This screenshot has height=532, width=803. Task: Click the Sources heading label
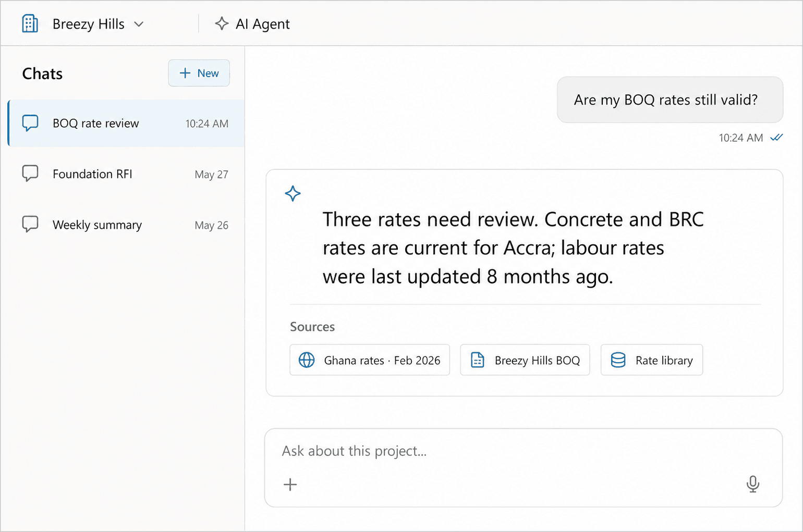click(x=312, y=327)
